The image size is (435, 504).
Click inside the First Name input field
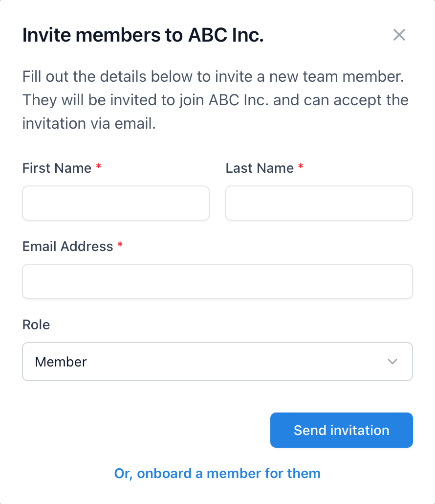coord(115,203)
